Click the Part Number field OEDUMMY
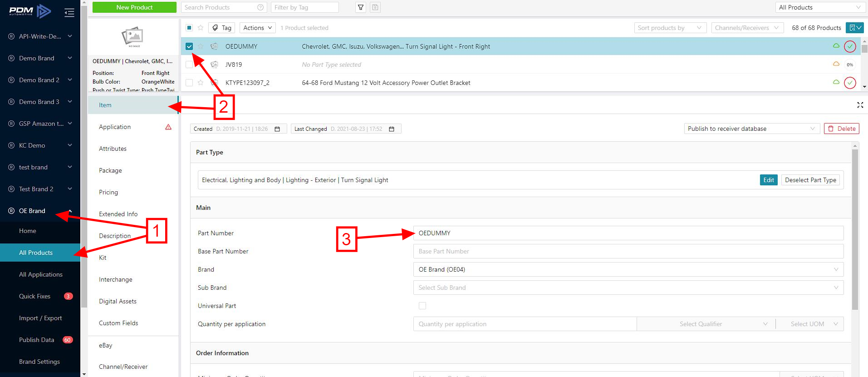The width and height of the screenshot is (868, 377). [x=628, y=233]
